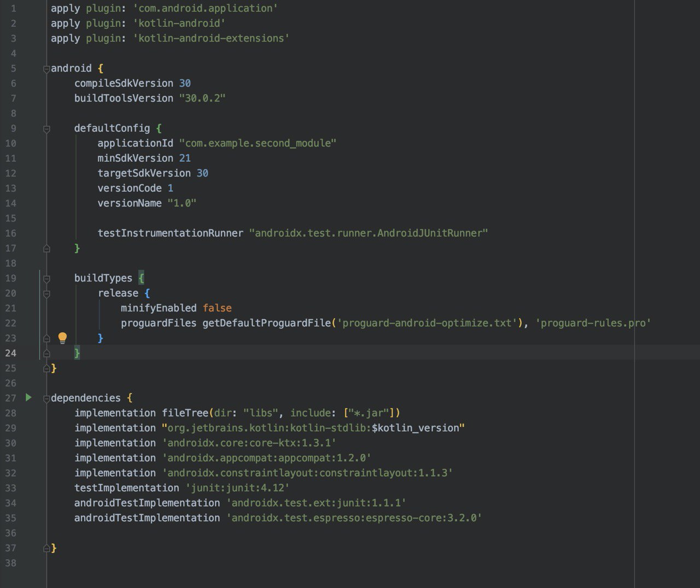Click the constraintlayout:1.1.3 dependency string
This screenshot has height=588, width=700.
click(307, 473)
